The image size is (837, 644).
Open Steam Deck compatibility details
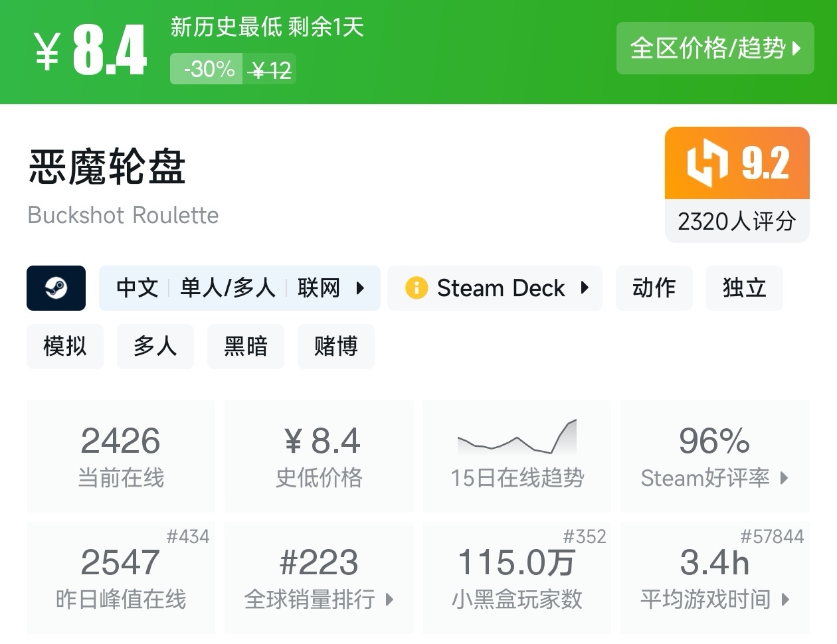(495, 288)
